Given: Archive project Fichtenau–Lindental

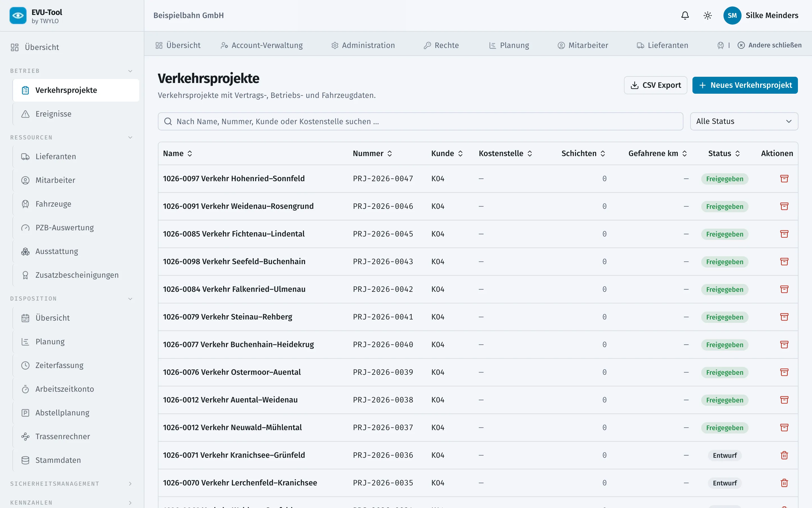Looking at the screenshot, I should click(784, 234).
